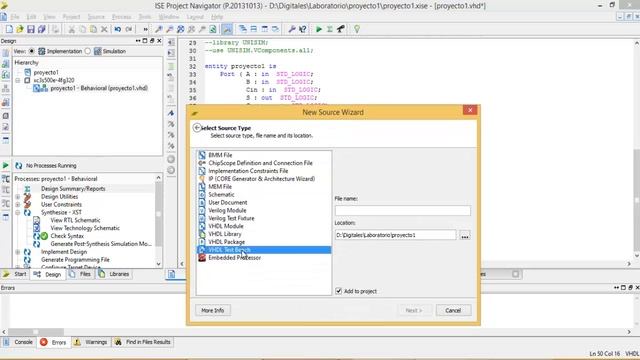Click the Redo toolbar icon
The width and height of the screenshot is (640, 360).
pyautogui.click(x=129, y=29)
